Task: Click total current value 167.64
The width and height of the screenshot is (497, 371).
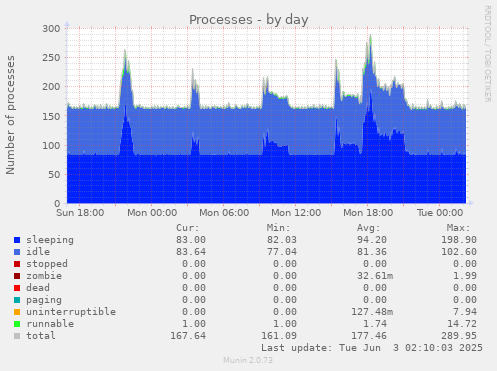Action: click(x=188, y=336)
